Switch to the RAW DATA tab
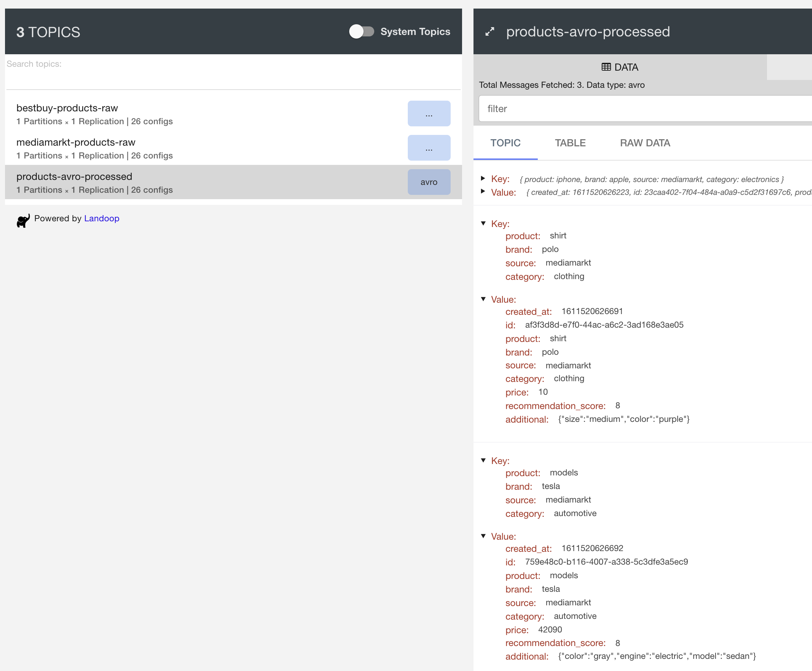 pos(645,143)
